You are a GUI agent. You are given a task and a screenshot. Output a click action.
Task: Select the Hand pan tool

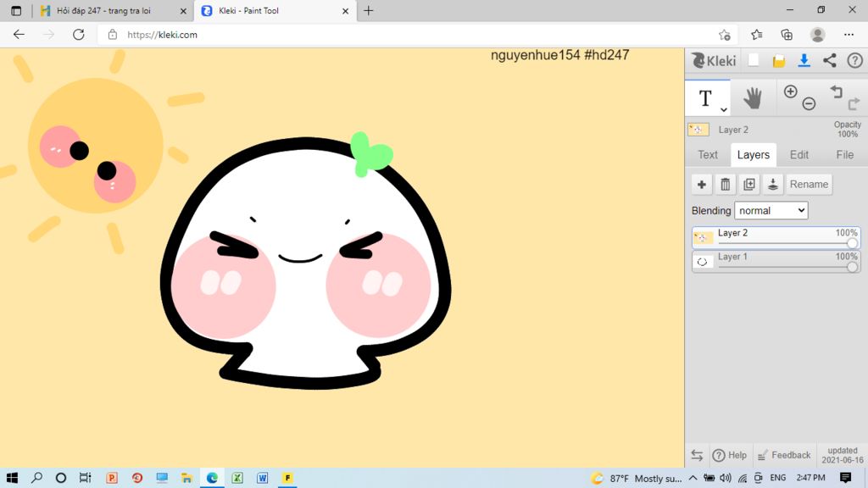point(753,98)
